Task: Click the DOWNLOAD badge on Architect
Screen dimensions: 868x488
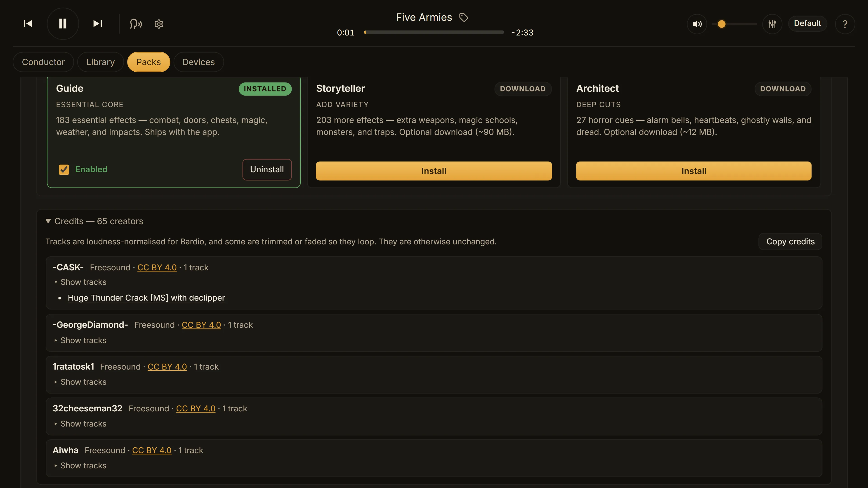Action: click(783, 89)
